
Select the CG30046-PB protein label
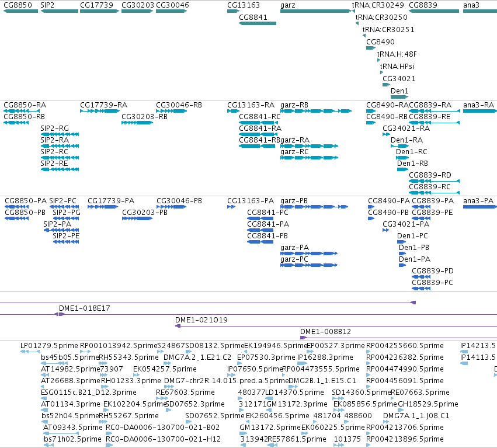click(179, 201)
